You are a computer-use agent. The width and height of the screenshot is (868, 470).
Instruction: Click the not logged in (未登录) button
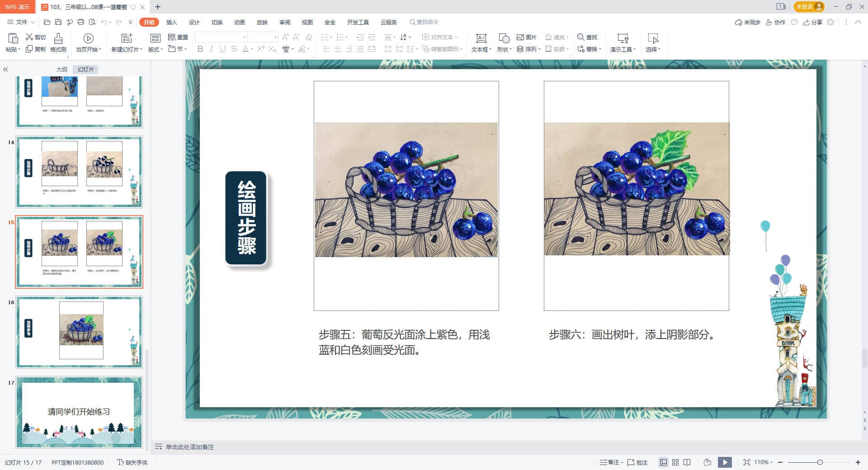coord(809,7)
